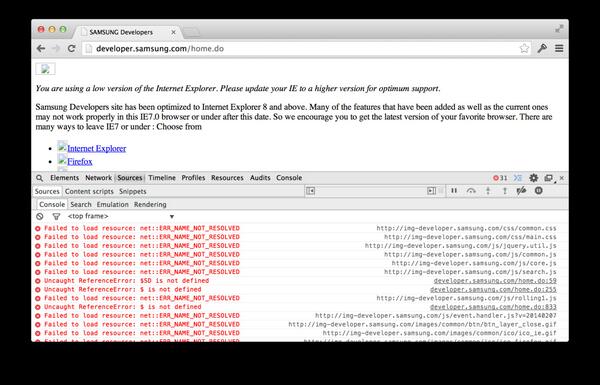Open the Timeline panel
The image size is (600, 385).
click(162, 178)
